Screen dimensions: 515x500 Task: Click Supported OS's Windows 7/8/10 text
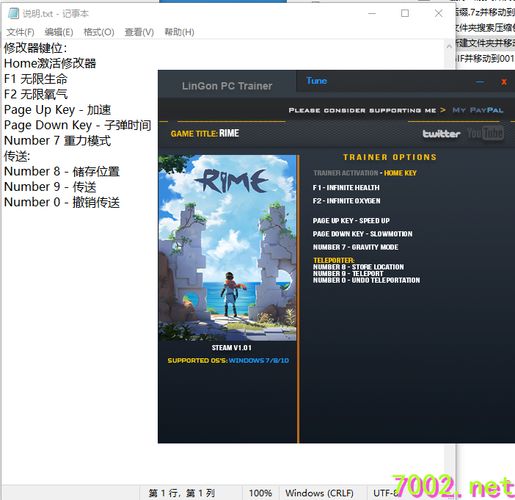pos(228,361)
